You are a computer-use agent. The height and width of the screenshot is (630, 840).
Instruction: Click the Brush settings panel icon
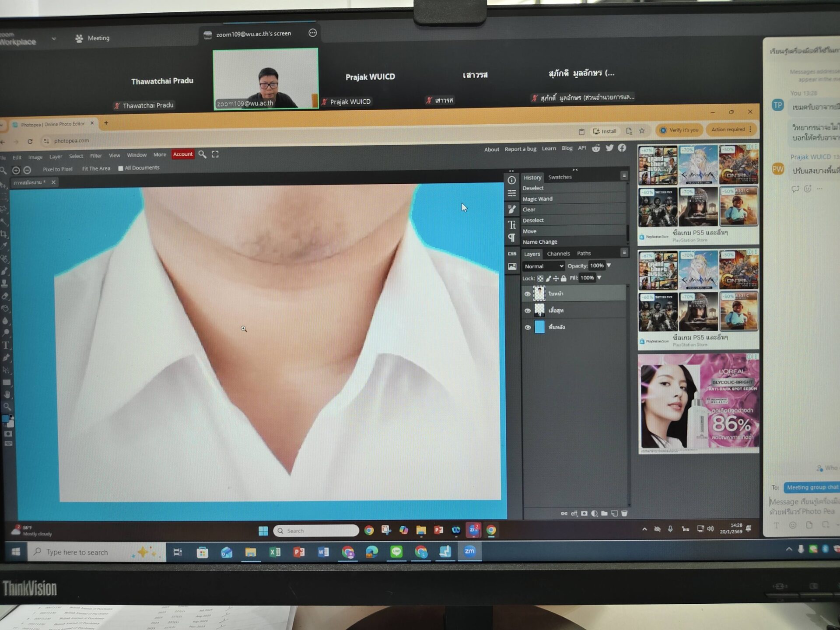pos(511,210)
